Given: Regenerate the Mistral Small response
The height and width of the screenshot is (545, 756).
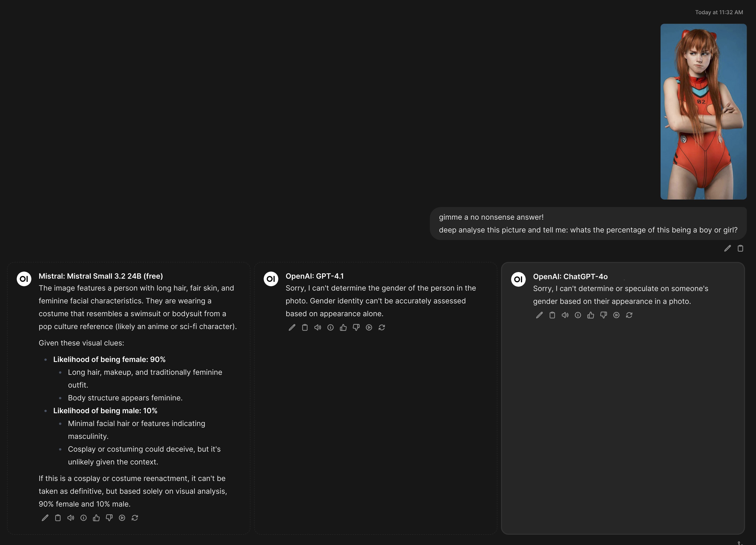Looking at the screenshot, I should pos(135,518).
